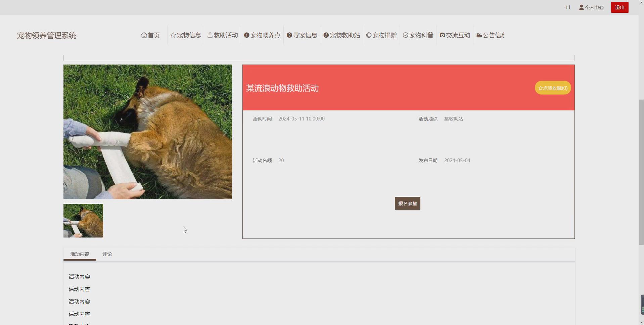Select the star icon for 宠物信息

coord(173,35)
